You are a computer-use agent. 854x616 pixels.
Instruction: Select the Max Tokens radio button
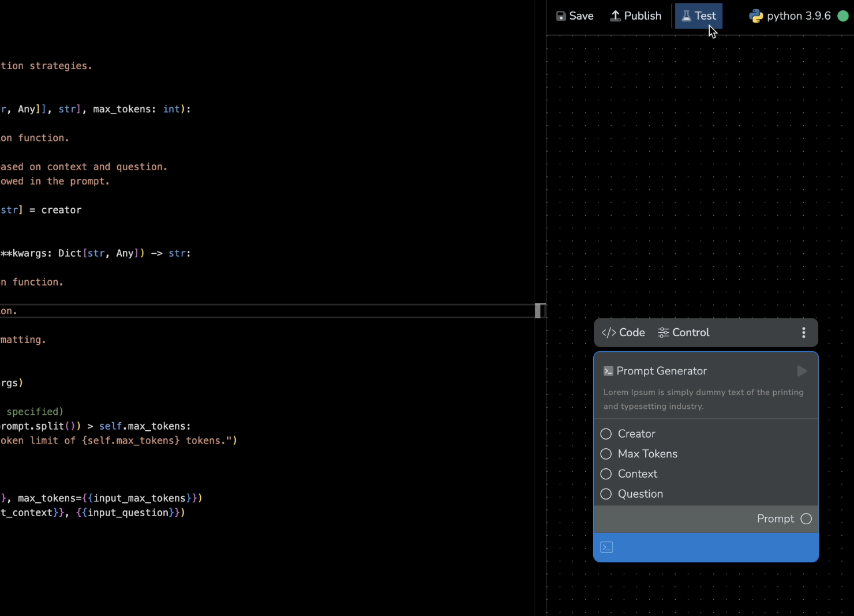tap(606, 454)
